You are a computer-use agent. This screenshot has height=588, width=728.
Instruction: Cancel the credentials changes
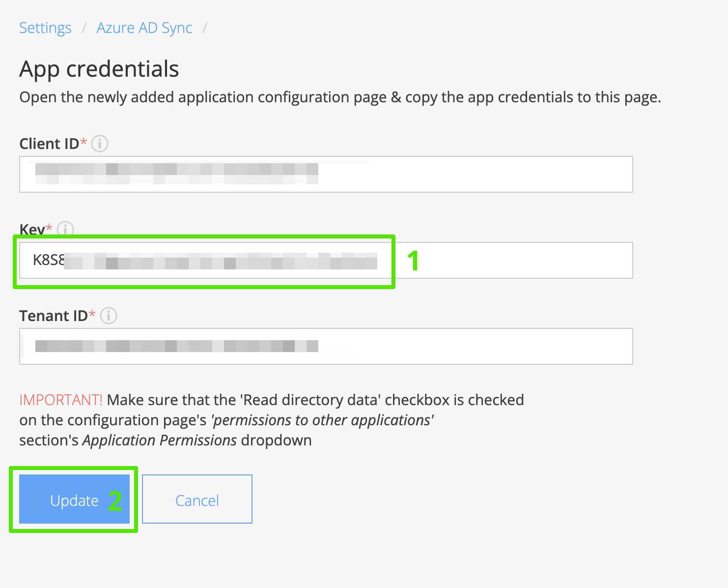pyautogui.click(x=197, y=499)
